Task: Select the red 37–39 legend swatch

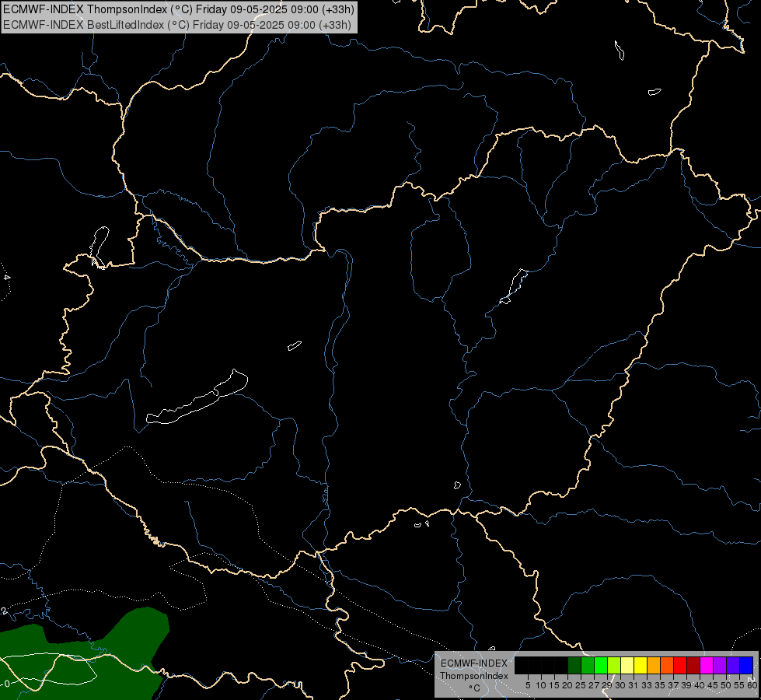Action: (x=680, y=665)
